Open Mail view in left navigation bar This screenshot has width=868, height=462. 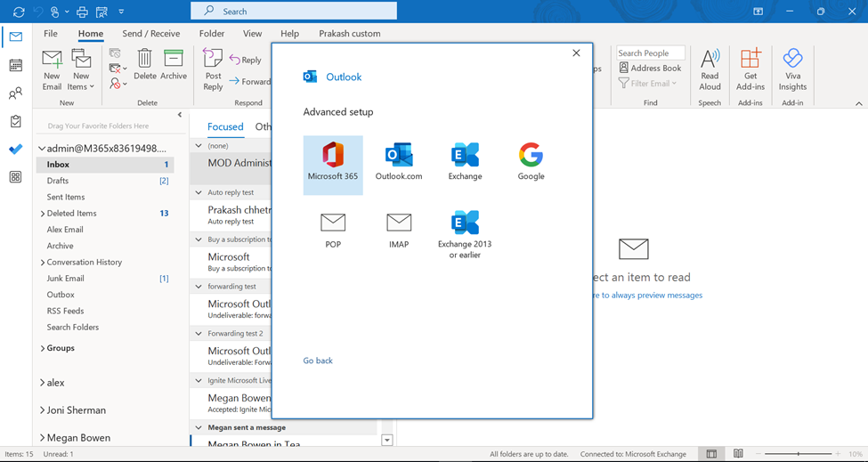click(16, 37)
